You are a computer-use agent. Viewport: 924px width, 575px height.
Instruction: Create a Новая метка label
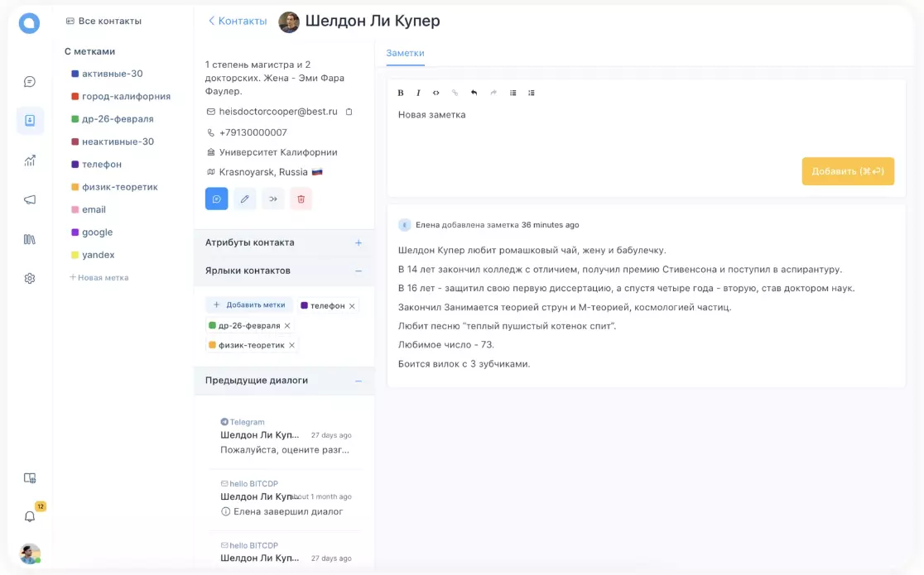[x=99, y=277]
